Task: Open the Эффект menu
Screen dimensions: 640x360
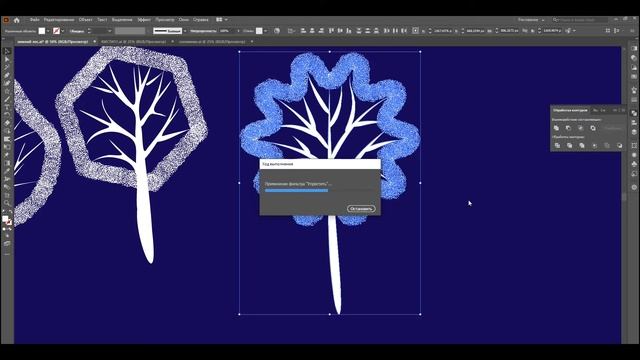Action: pyautogui.click(x=144, y=20)
